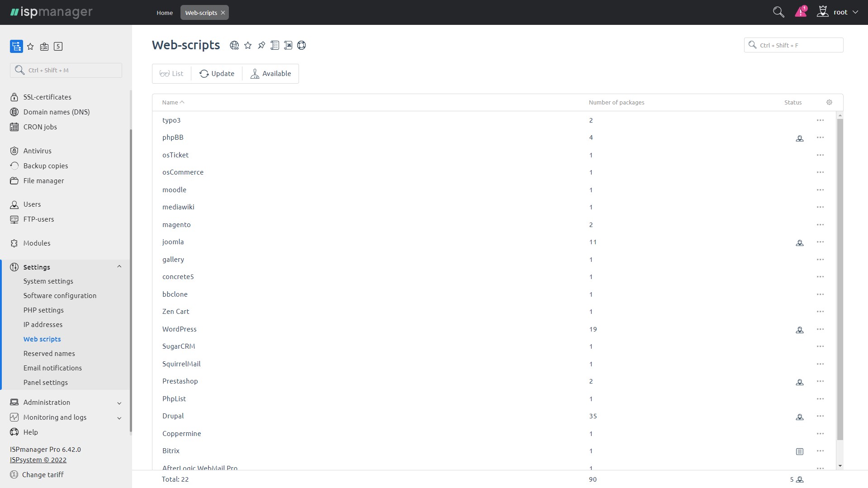Open the sidebar clipboard icon

click(x=44, y=46)
